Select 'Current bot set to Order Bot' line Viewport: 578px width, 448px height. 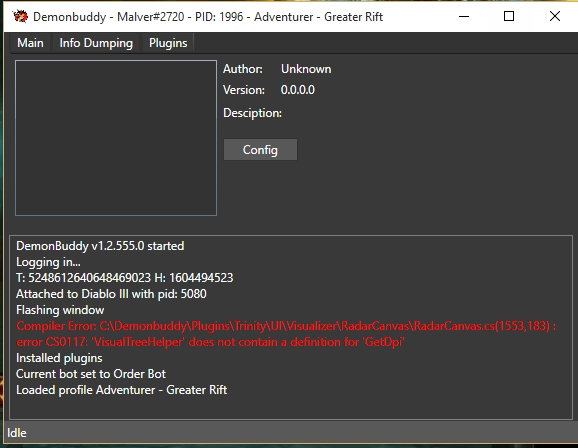91,374
